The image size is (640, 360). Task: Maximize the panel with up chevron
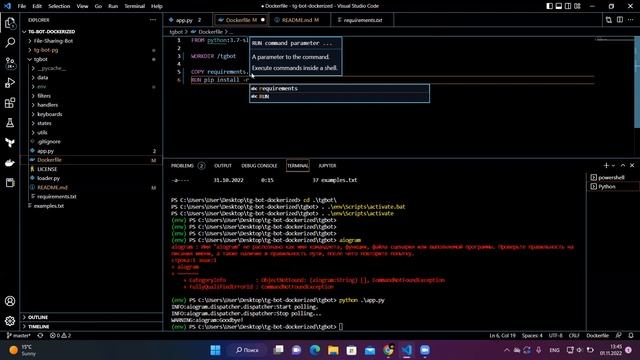pyautogui.click(x=623, y=165)
